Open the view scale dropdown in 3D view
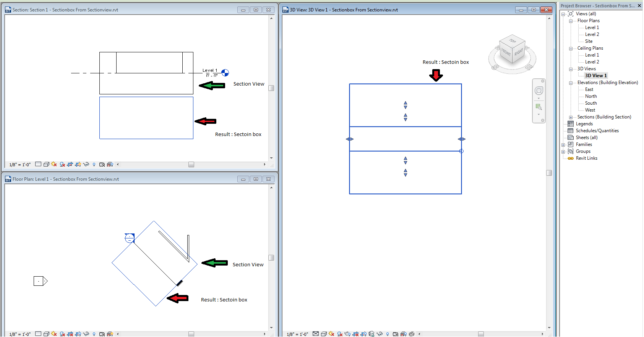 pyautogui.click(x=297, y=334)
